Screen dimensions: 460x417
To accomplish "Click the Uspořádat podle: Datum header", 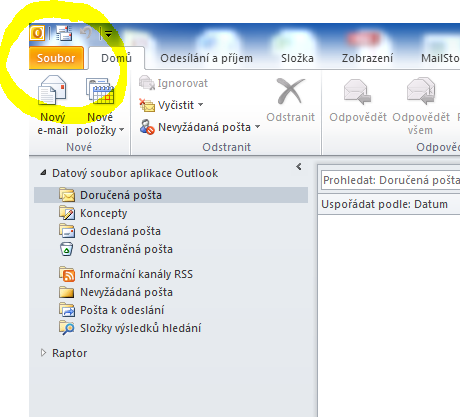I will pyautogui.click(x=384, y=204).
